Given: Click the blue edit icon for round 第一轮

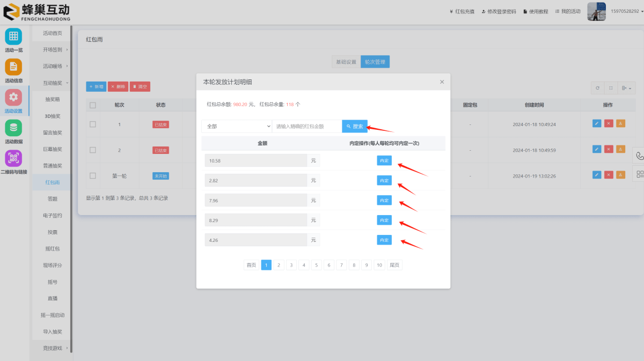Looking at the screenshot, I should pyautogui.click(x=597, y=175).
